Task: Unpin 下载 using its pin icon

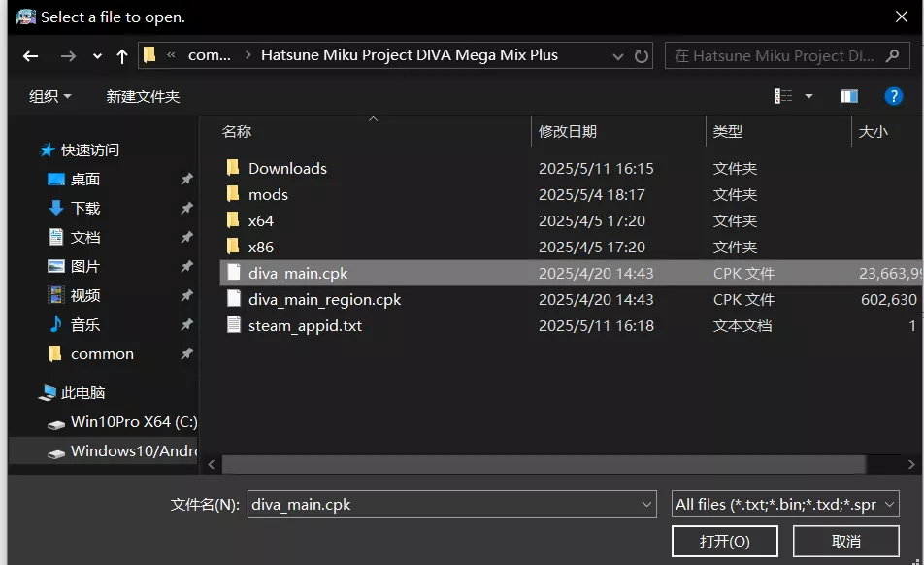Action: (x=186, y=208)
